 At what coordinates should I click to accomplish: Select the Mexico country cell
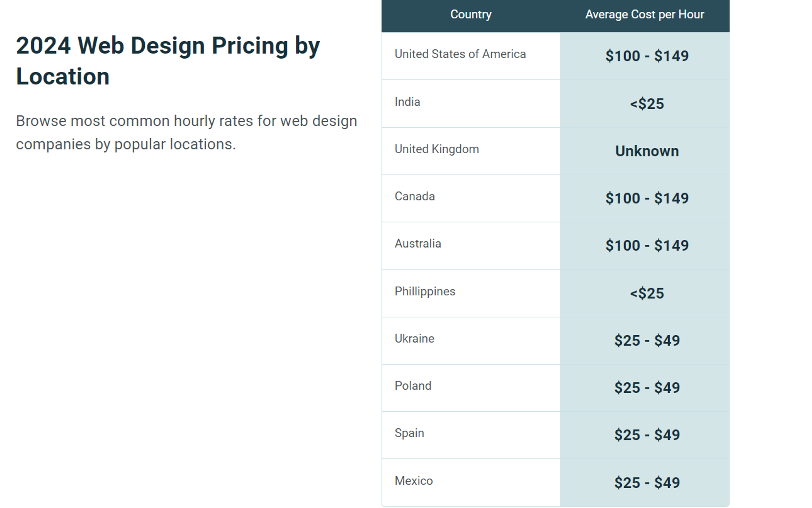click(x=471, y=482)
